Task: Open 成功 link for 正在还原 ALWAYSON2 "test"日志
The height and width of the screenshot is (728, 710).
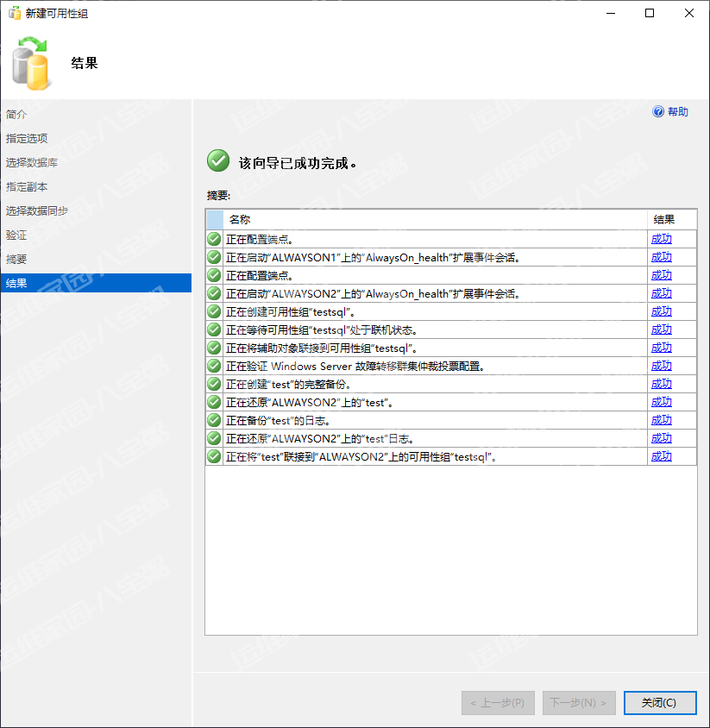Action: [x=661, y=438]
